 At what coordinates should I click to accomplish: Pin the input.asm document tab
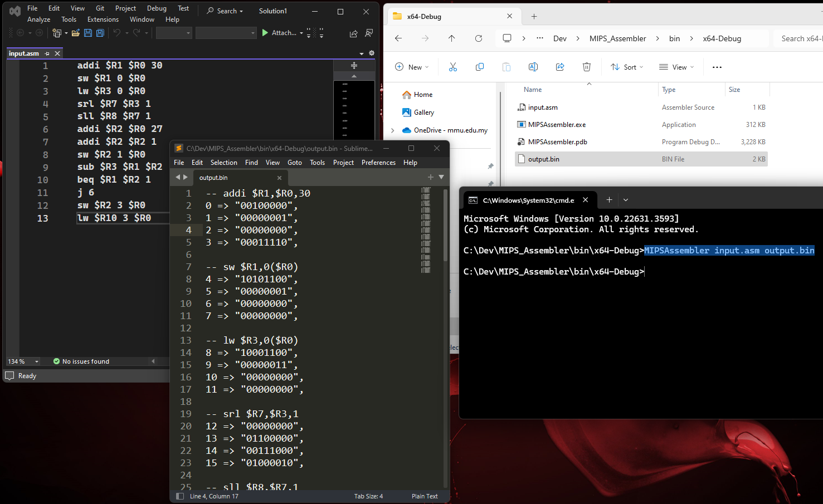click(47, 53)
